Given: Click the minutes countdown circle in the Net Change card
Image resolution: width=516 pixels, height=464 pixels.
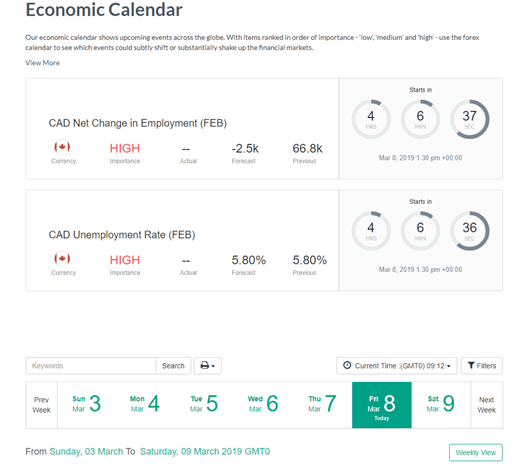Looking at the screenshot, I should pos(420,119).
